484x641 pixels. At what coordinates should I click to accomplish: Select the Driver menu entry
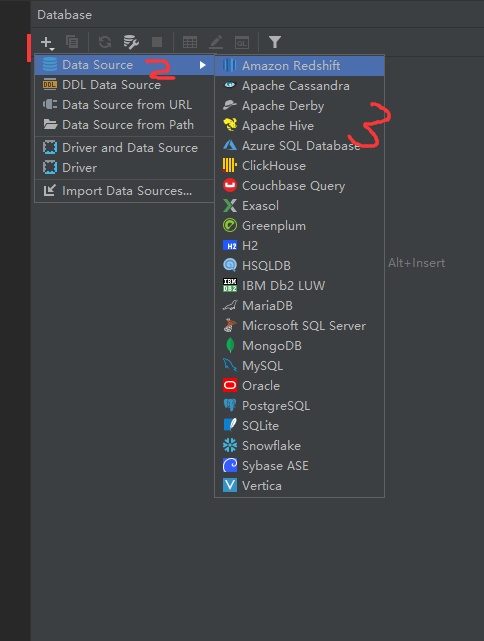tap(124, 168)
